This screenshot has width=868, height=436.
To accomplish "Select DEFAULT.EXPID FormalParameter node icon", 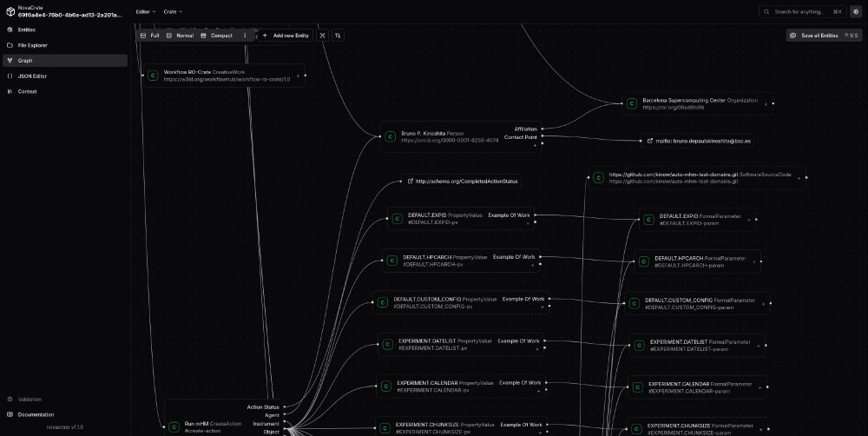I will (648, 220).
